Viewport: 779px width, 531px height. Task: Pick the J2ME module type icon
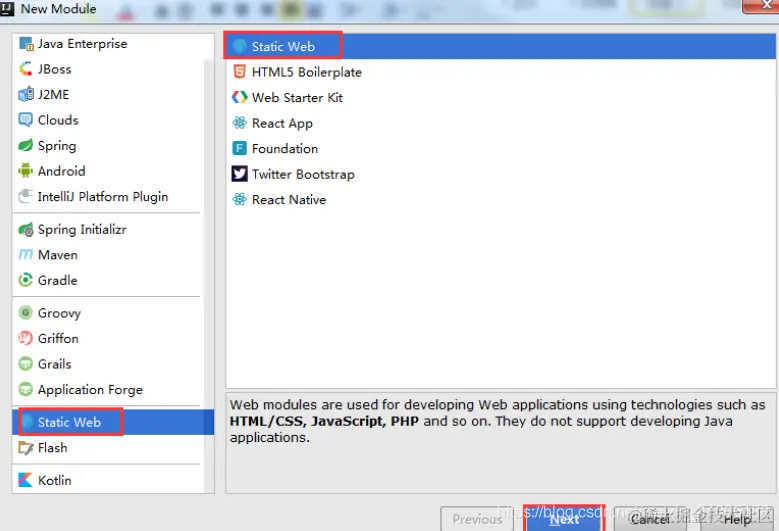tap(26, 94)
